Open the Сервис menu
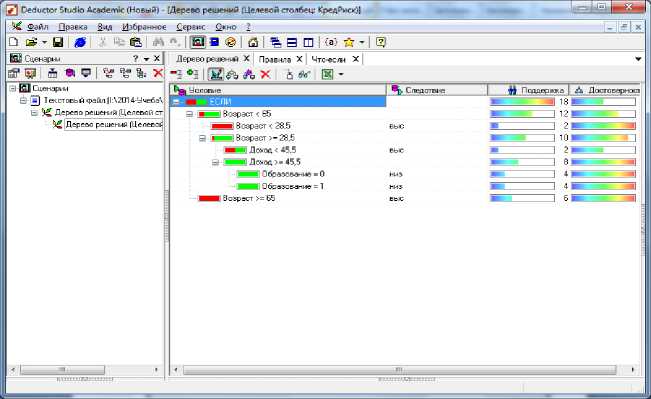This screenshot has width=651, height=399. pos(191,27)
